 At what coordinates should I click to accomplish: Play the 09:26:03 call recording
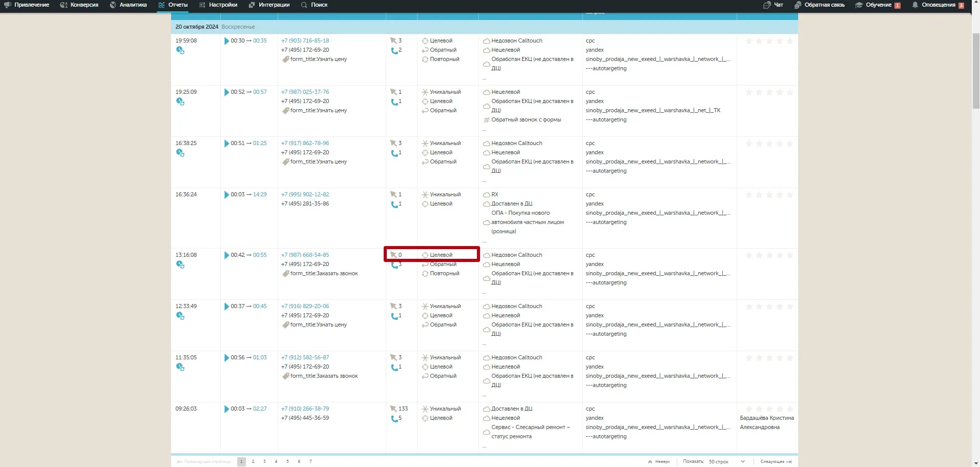pos(226,409)
